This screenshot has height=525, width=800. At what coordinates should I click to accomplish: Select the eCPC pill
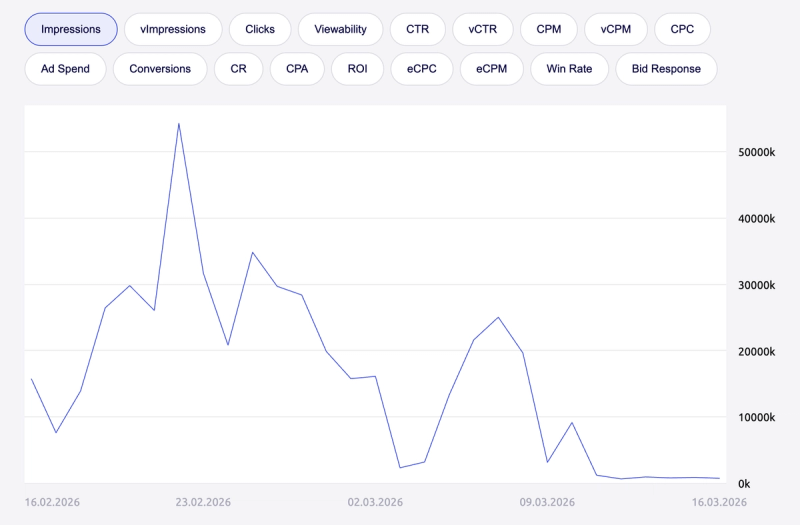tap(422, 69)
